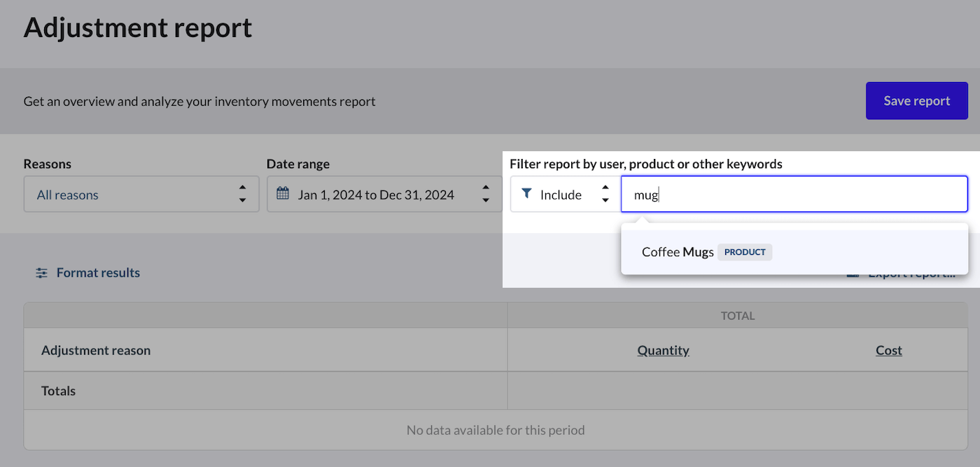
Task: Click the calendar icon in Date range
Action: click(x=283, y=194)
